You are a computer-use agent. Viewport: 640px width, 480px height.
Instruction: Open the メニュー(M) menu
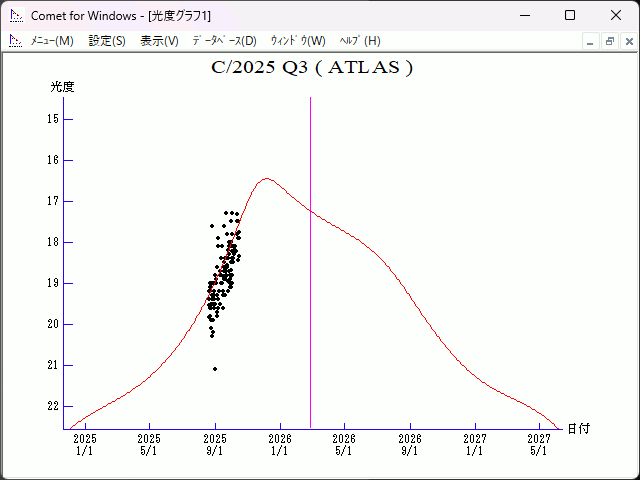[52, 41]
